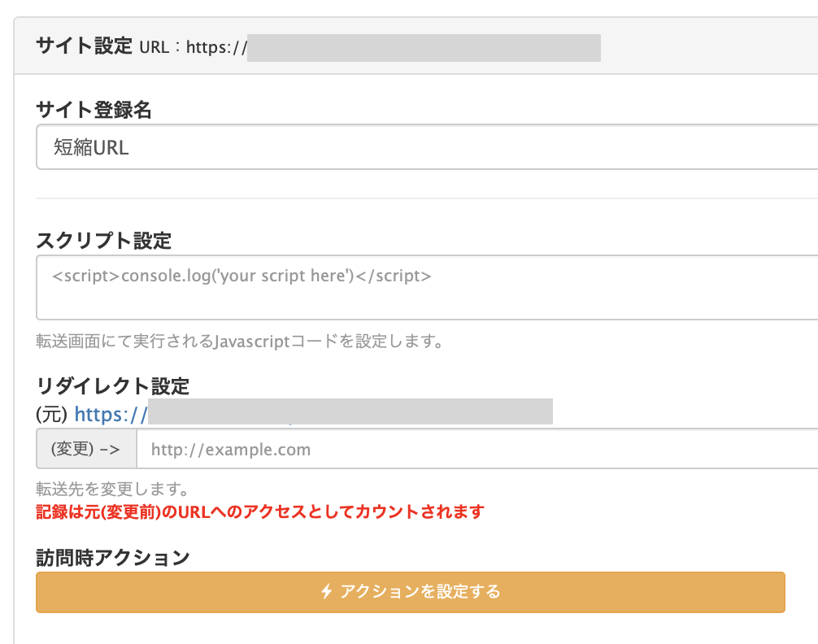Click the スクリプト設定 label
818x644 pixels.
pos(104,241)
